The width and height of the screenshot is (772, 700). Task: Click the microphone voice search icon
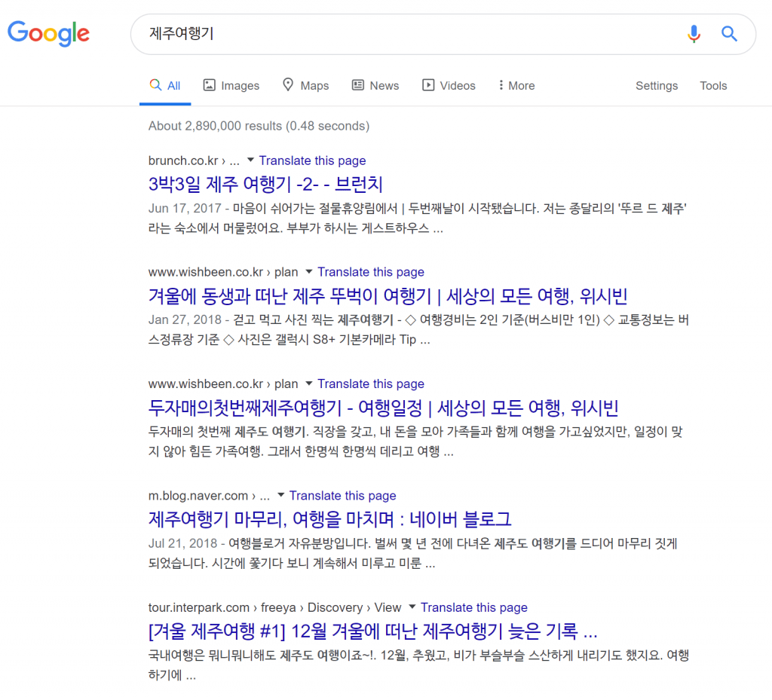coord(694,34)
